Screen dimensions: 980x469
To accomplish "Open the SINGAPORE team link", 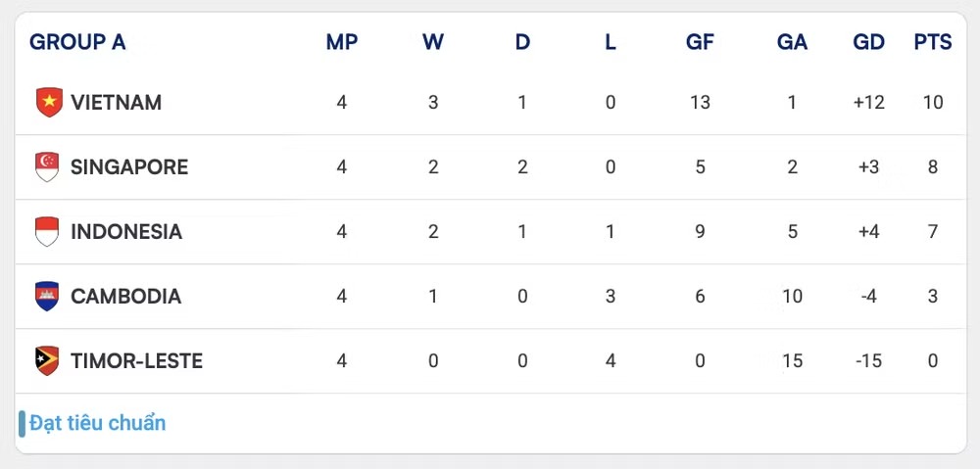I will (x=129, y=166).
